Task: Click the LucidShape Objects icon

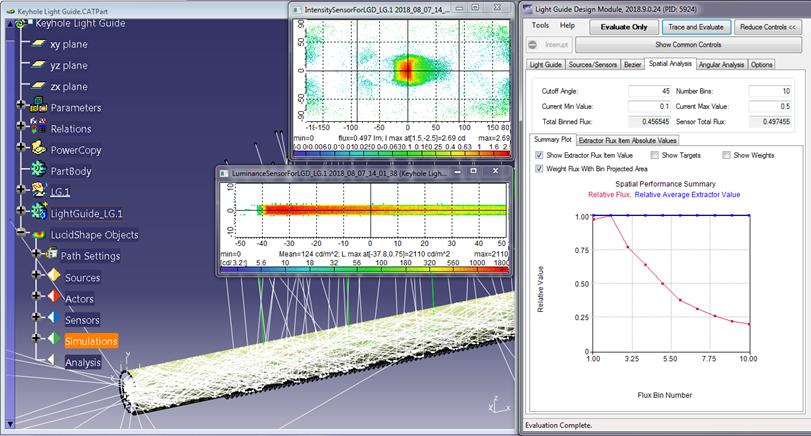Action: point(39,235)
